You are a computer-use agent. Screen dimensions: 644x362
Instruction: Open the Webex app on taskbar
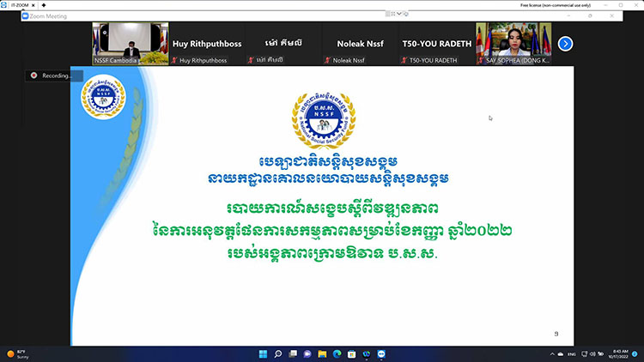(x=367, y=353)
